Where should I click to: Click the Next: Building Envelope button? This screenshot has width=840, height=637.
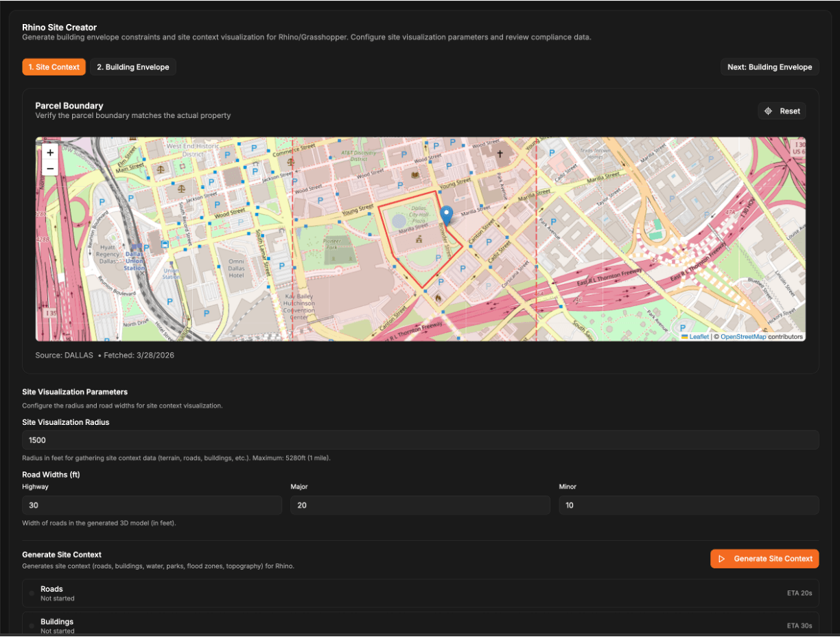[769, 67]
